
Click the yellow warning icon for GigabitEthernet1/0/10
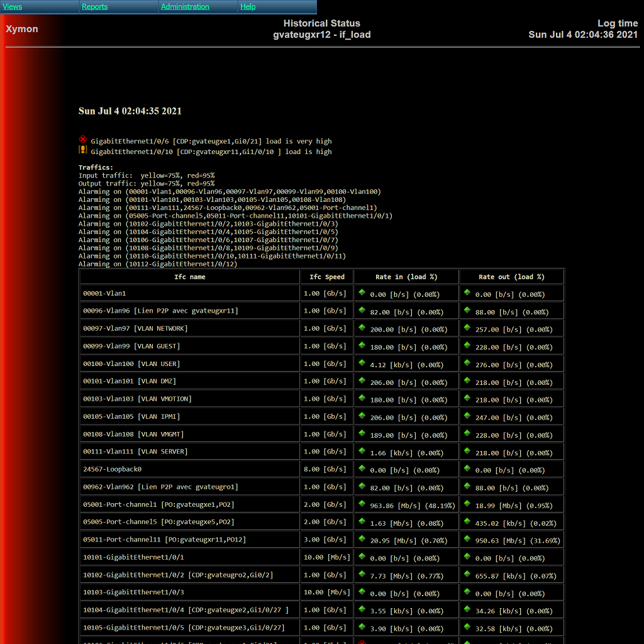coord(82,150)
